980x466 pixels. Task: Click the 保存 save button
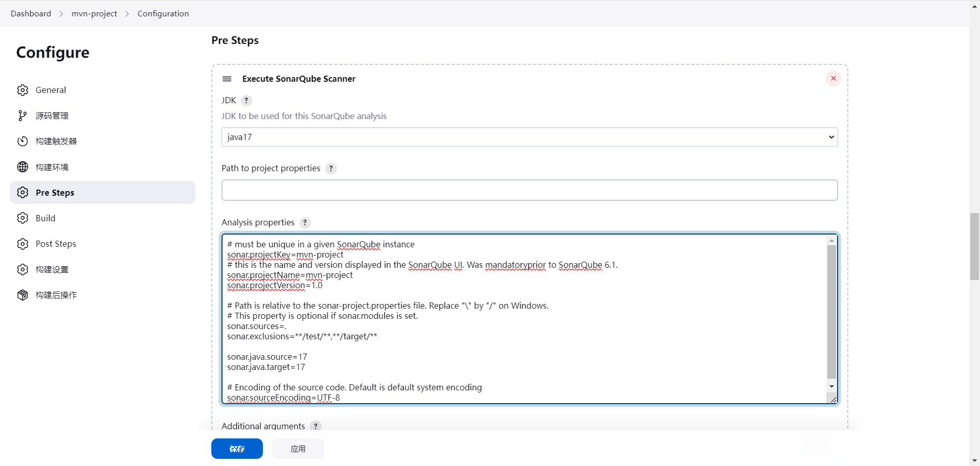(237, 449)
